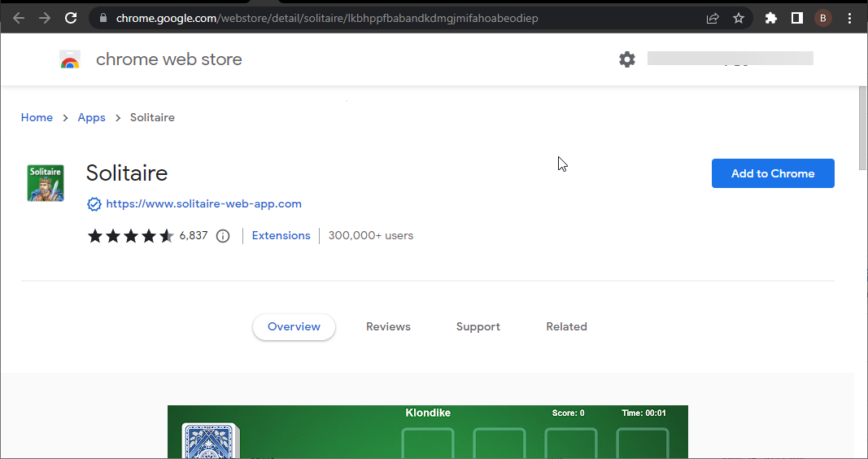The height and width of the screenshot is (459, 868).
Task: Open the Chrome three-dot menu
Action: 850,18
